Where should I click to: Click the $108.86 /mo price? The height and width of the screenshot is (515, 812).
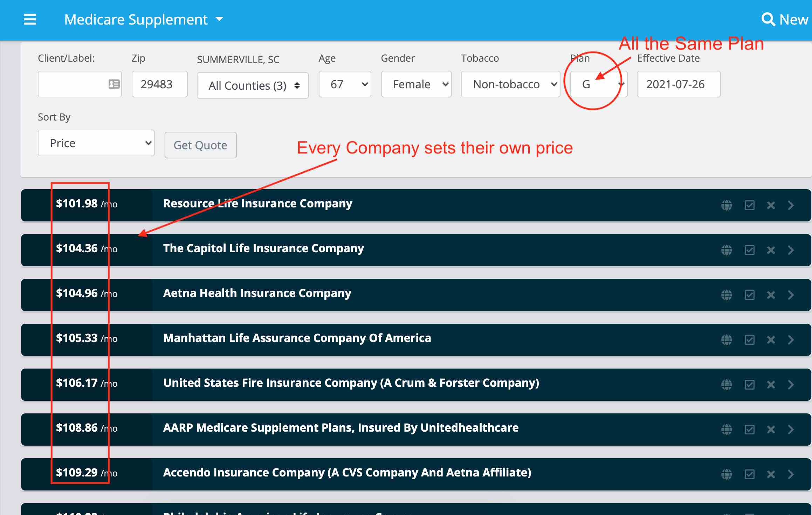[x=87, y=428]
